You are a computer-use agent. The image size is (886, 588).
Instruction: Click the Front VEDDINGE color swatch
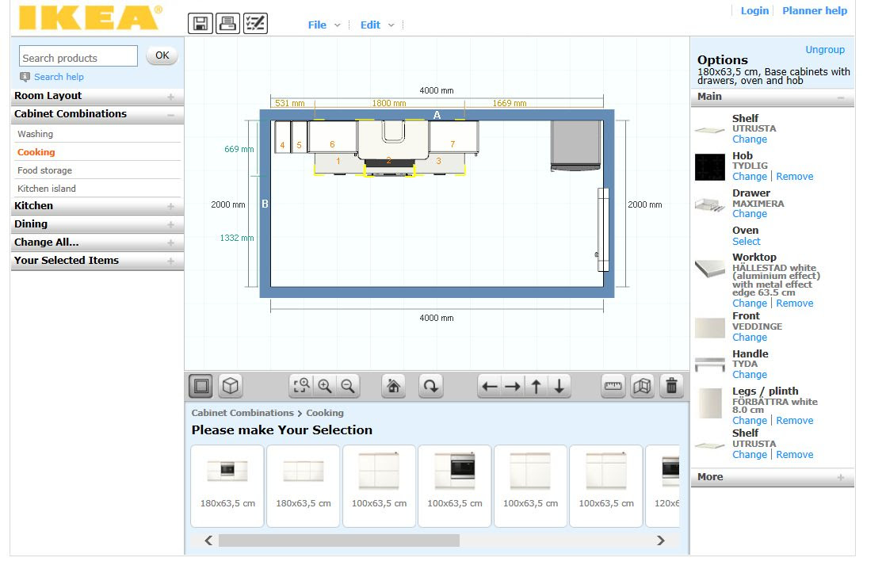tap(710, 327)
